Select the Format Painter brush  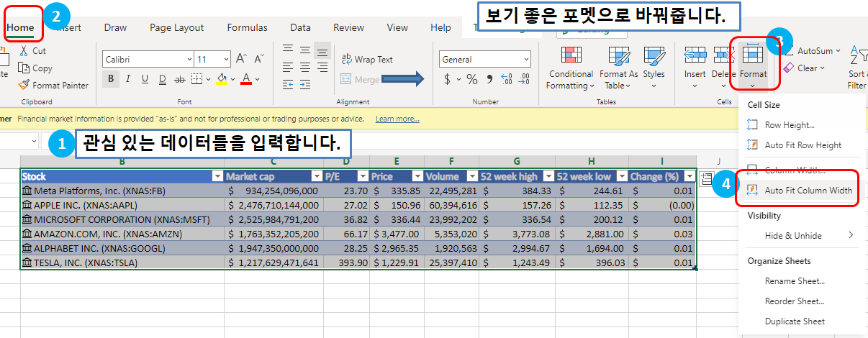point(24,85)
